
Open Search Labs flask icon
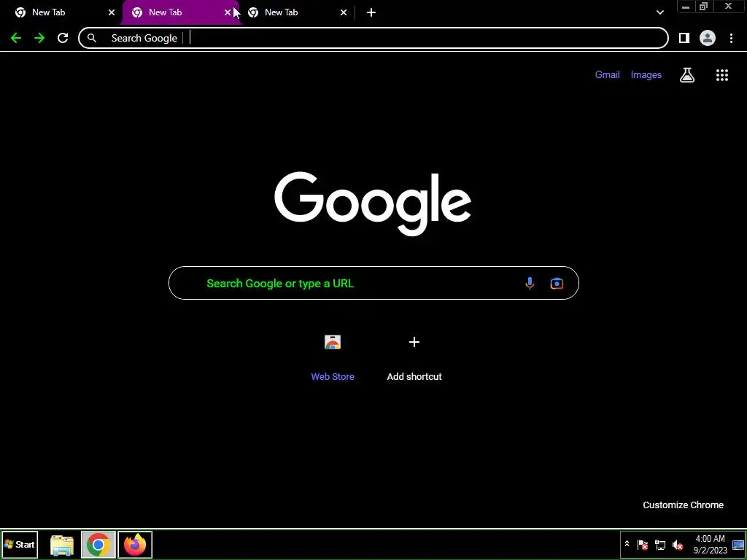tap(687, 75)
